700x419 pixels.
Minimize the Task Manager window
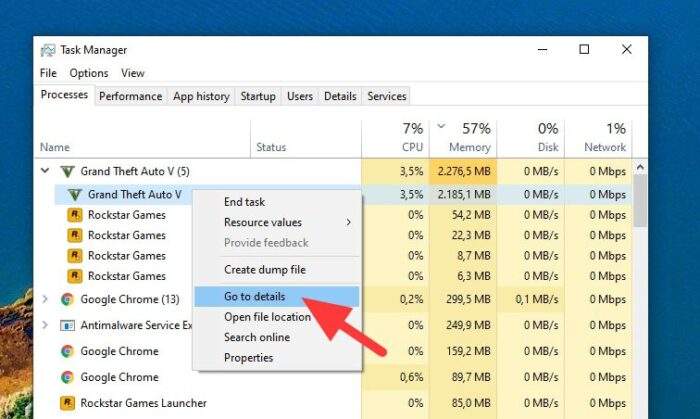click(543, 50)
